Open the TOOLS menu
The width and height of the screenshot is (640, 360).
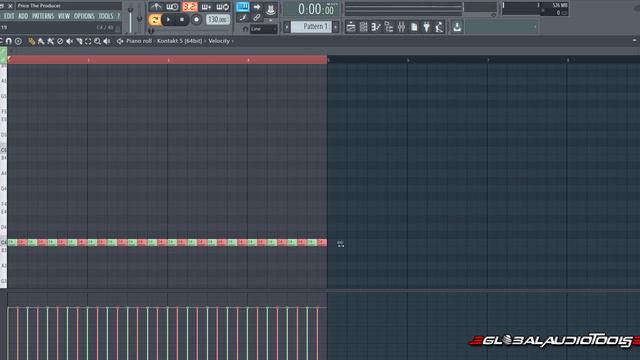tap(106, 16)
